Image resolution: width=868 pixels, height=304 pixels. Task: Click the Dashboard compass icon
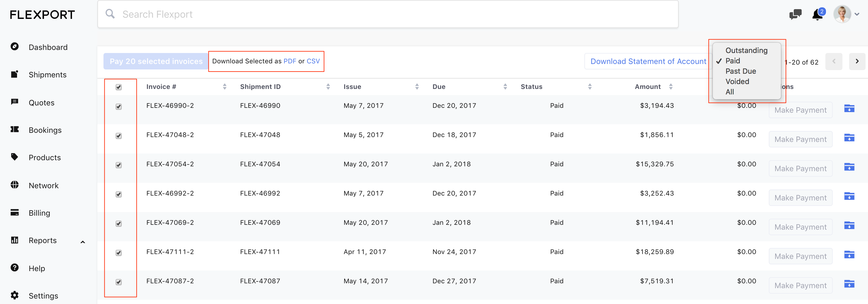pos(15,47)
